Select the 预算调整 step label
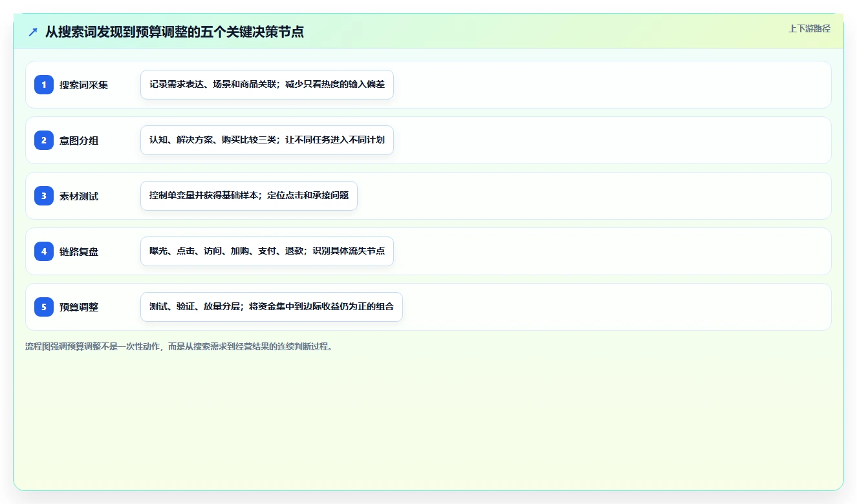857x504 pixels. (x=79, y=308)
